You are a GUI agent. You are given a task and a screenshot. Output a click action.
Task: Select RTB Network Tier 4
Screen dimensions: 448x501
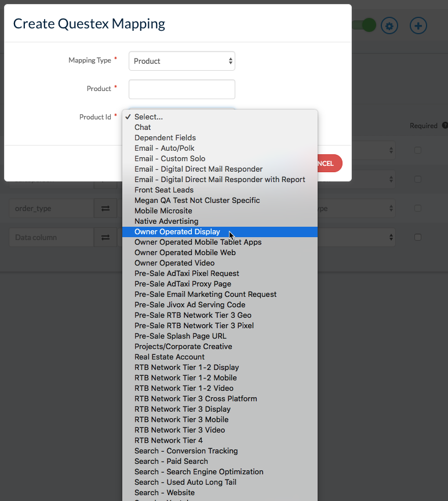(x=220, y=441)
